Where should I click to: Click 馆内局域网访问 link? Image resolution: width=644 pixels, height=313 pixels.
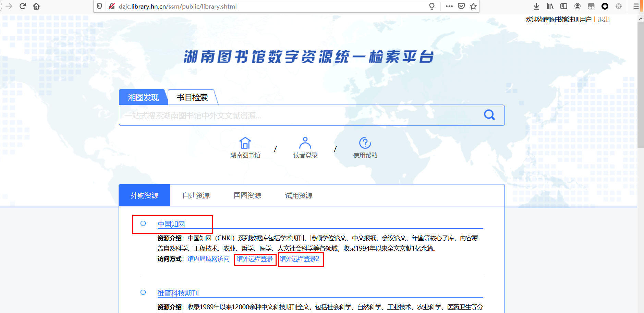pos(208,259)
